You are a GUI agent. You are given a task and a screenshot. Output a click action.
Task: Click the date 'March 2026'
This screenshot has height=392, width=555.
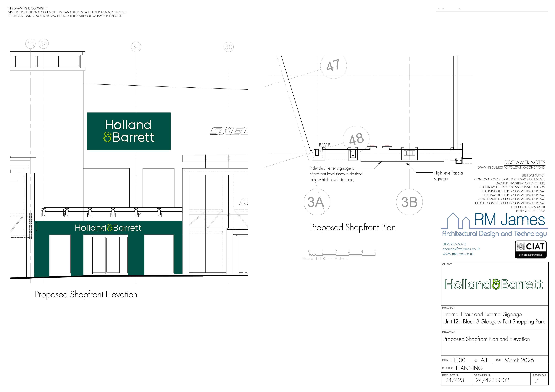pos(519,360)
